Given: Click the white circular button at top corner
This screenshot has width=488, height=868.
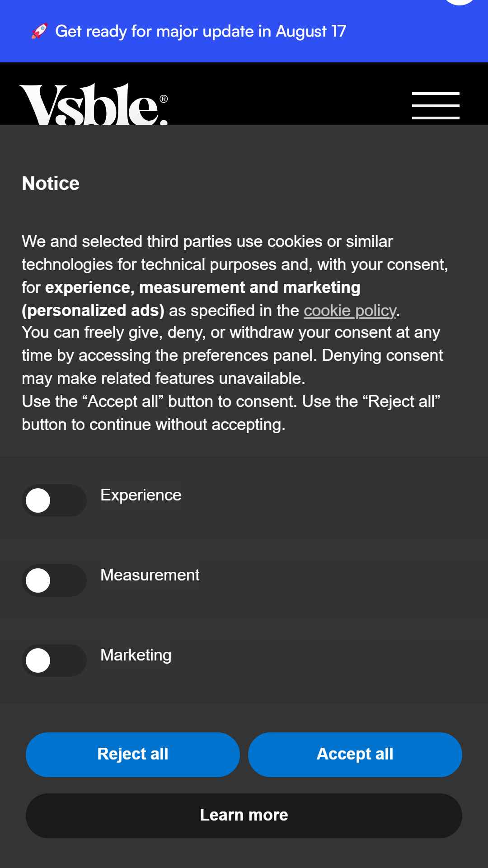Looking at the screenshot, I should coord(459,2).
